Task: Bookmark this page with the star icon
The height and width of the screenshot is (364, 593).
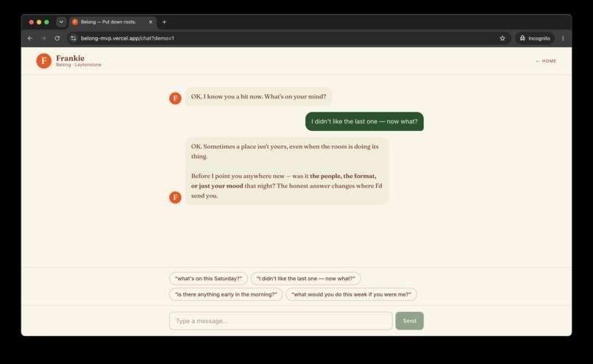Action: coord(503,38)
